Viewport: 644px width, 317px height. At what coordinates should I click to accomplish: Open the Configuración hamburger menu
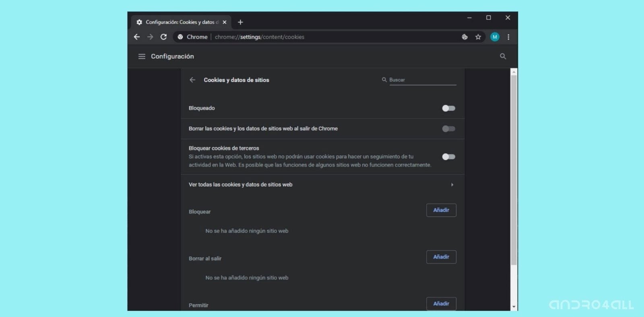pos(142,56)
